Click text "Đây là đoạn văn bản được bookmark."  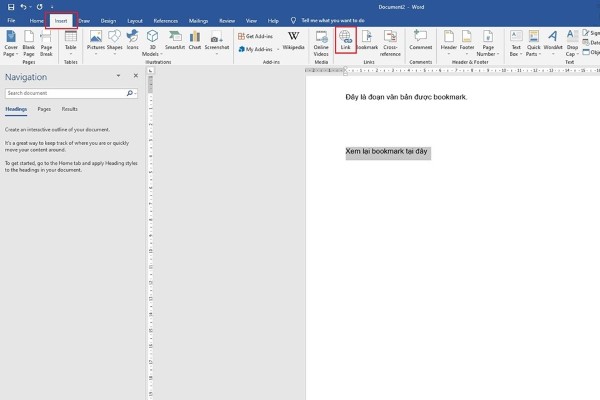(406, 97)
